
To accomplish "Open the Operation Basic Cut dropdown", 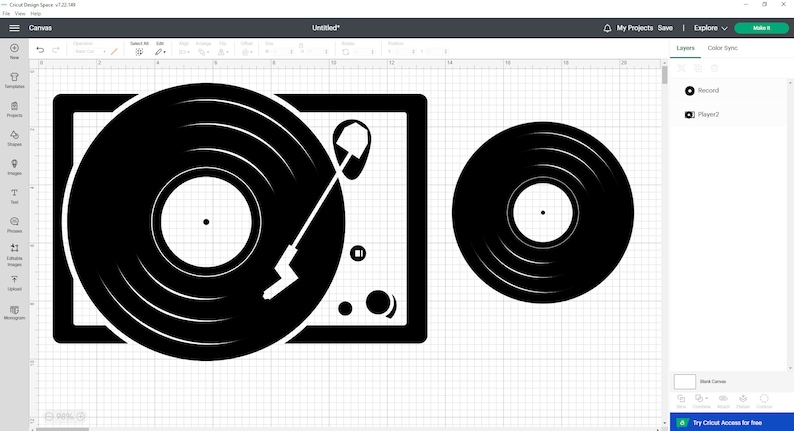I will [91, 52].
